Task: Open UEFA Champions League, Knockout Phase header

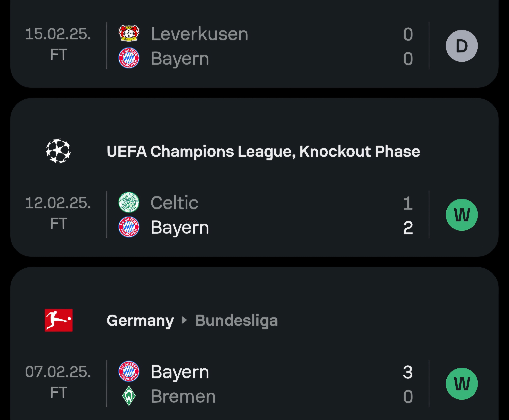Action: coord(263,152)
